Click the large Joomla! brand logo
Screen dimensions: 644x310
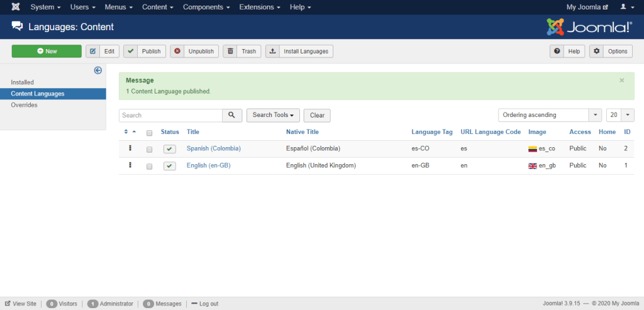pyautogui.click(x=589, y=26)
